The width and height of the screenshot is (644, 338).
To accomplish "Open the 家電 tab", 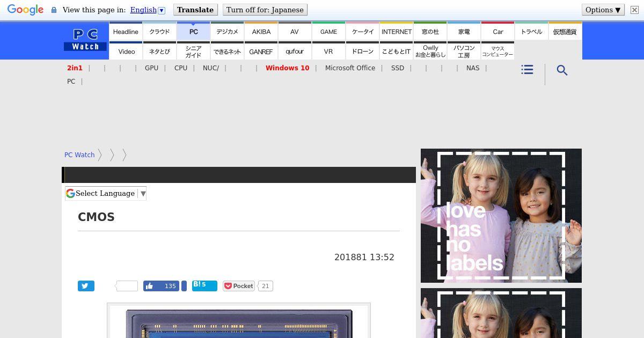I will (464, 31).
